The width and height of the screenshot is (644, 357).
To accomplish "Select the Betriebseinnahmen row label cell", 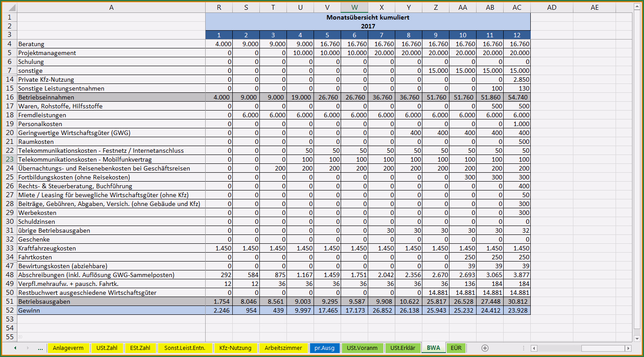I will coord(111,97).
